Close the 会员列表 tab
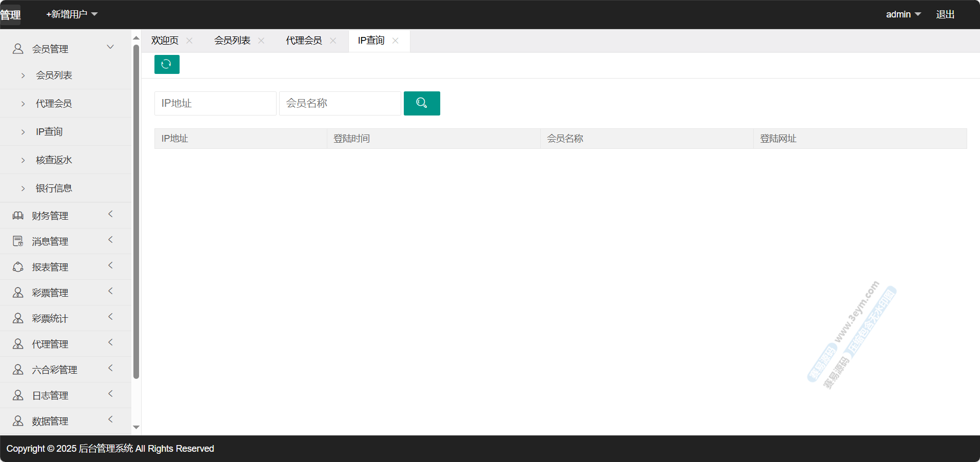The image size is (980, 462). (261, 41)
